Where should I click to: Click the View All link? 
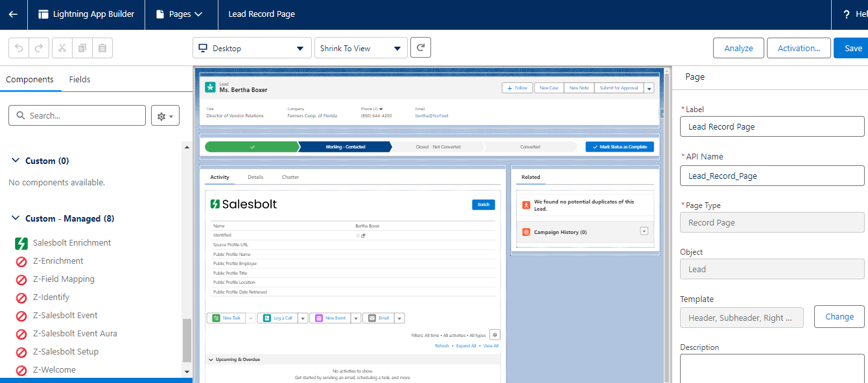click(491, 346)
